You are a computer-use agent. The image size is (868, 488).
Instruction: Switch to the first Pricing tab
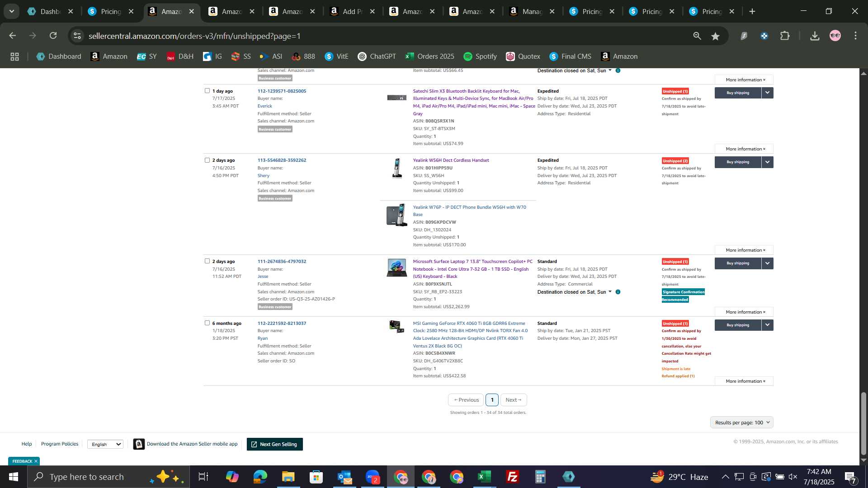point(111,11)
